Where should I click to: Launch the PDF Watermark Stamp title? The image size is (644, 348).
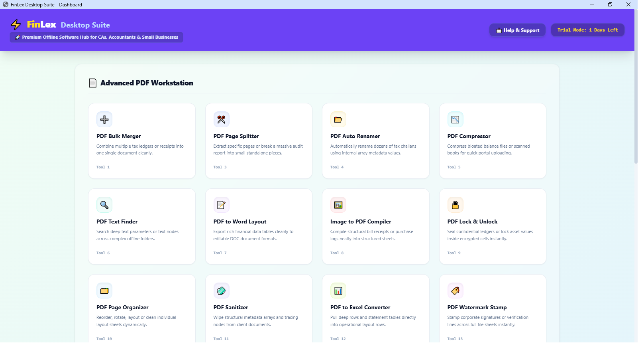pos(477,307)
